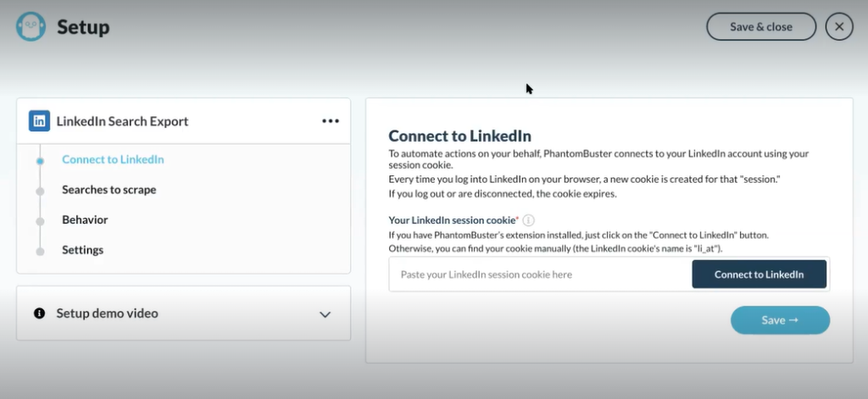The height and width of the screenshot is (399, 868).
Task: Click the Save & close button
Action: [761, 26]
